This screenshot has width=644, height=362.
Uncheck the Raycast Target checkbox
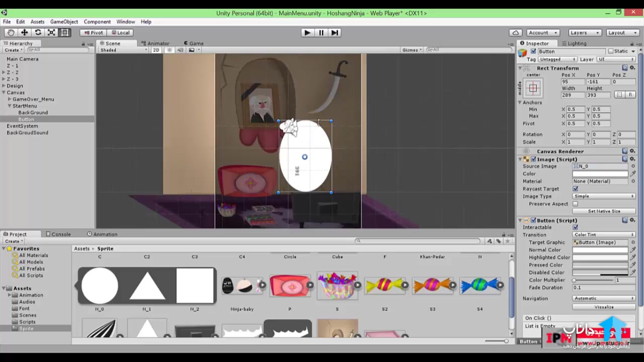pos(575,189)
